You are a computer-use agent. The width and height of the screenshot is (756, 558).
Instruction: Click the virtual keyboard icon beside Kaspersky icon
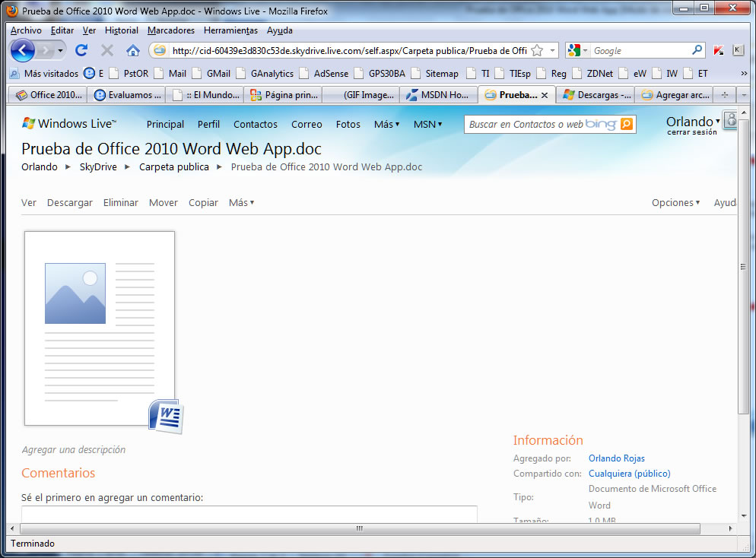(x=739, y=50)
